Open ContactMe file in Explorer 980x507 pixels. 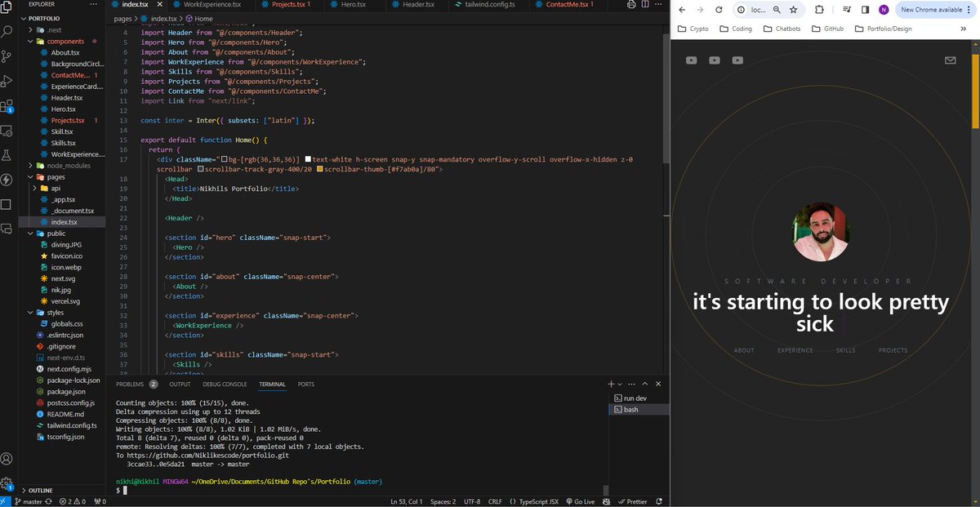(69, 75)
